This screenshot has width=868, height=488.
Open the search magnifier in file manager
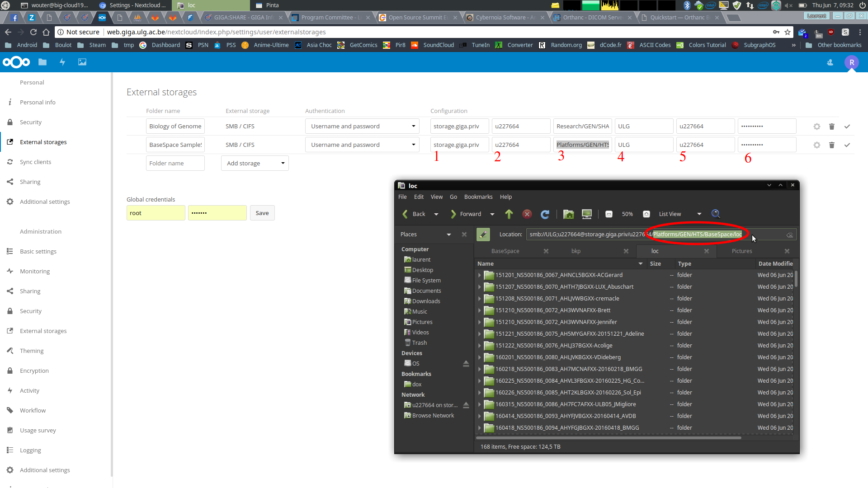716,214
